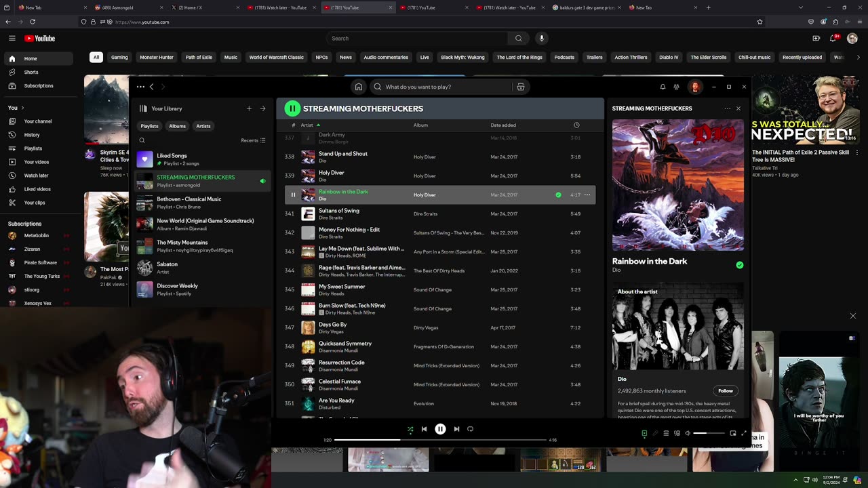The width and height of the screenshot is (868, 488).
Task: Open YouTube notifications bell
Action: tap(834, 39)
